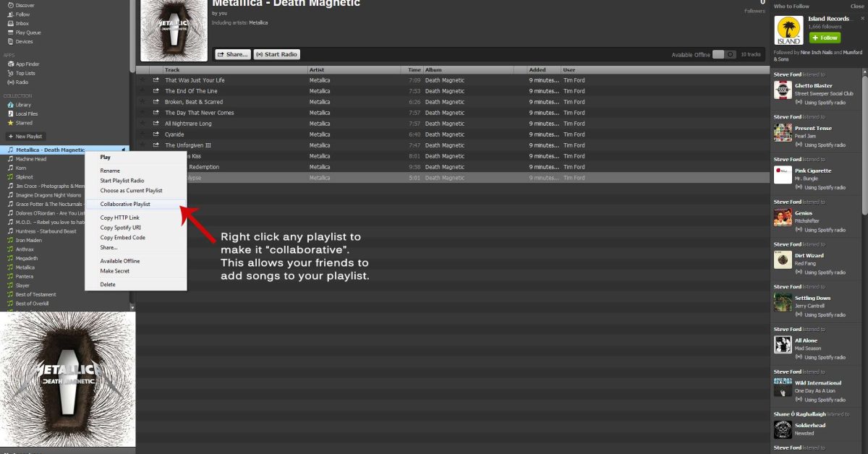This screenshot has height=454, width=868.
Task: Toggle the Available Offline switch
Action: click(x=724, y=54)
